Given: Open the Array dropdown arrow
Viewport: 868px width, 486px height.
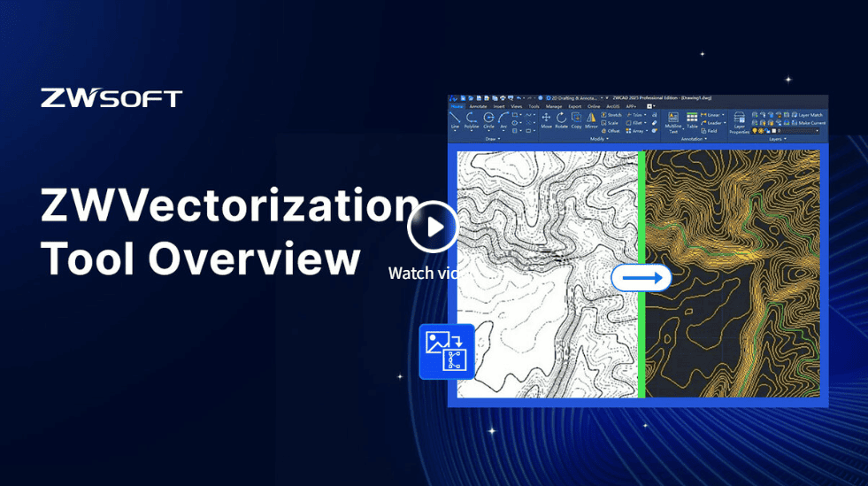Looking at the screenshot, I should pos(647,131).
